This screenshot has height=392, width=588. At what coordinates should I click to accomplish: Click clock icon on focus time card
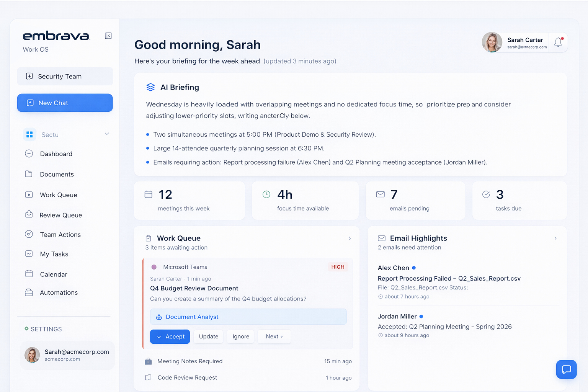click(266, 194)
